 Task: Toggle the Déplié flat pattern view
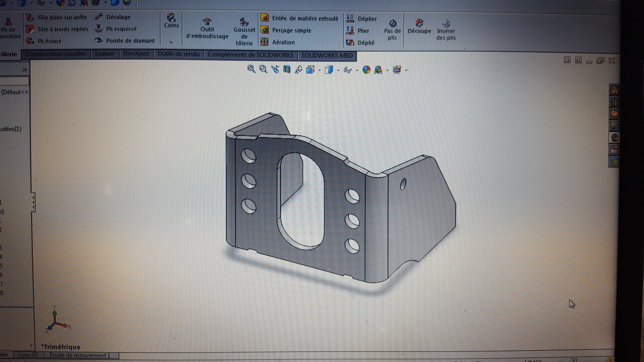[x=360, y=43]
